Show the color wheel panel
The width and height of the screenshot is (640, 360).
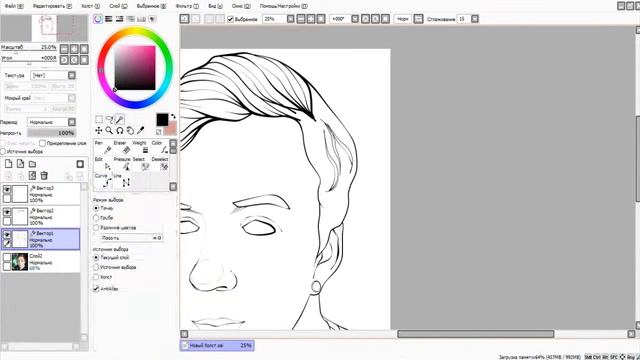[x=98, y=19]
